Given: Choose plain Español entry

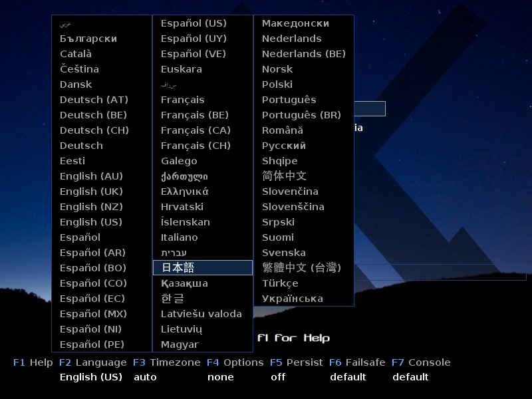Looking at the screenshot, I should 80,237.
